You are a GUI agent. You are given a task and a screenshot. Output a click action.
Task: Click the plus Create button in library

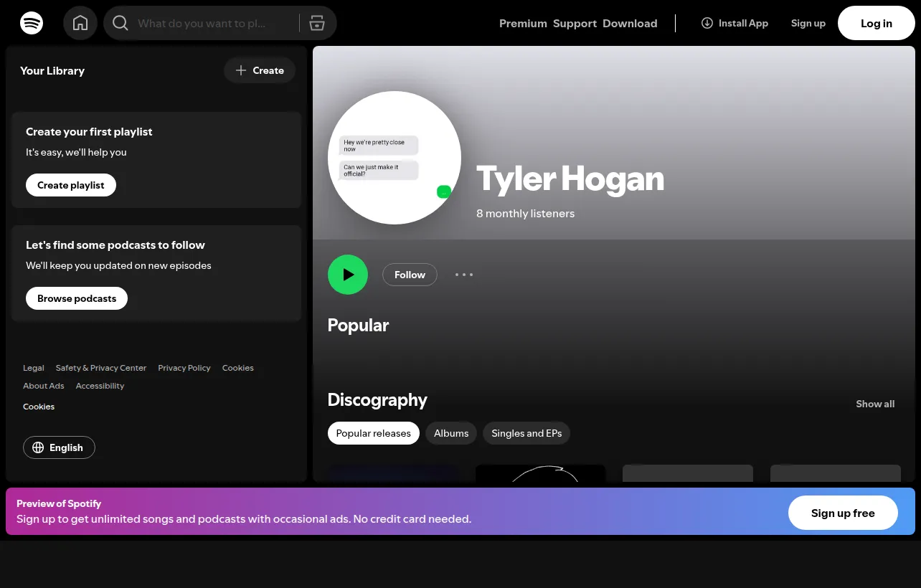point(260,70)
